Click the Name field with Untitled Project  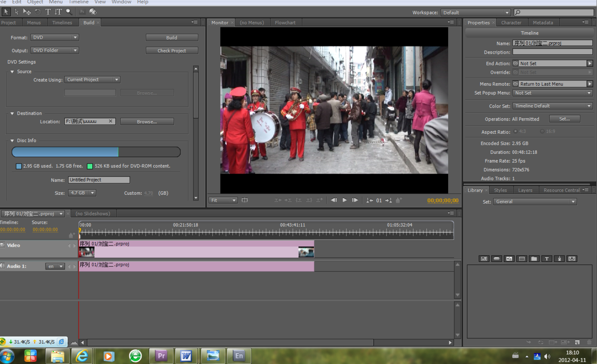click(99, 180)
